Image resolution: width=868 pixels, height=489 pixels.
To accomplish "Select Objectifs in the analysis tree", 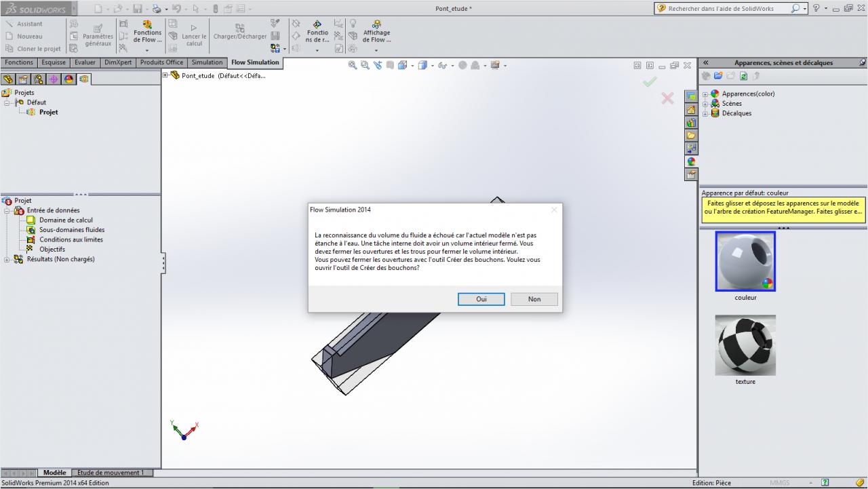I will [52, 250].
